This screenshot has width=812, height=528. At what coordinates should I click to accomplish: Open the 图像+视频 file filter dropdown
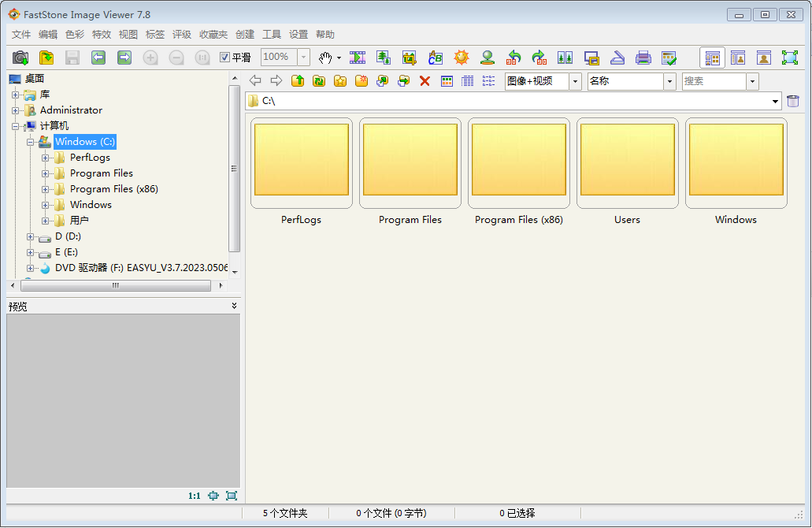pyautogui.click(x=575, y=81)
